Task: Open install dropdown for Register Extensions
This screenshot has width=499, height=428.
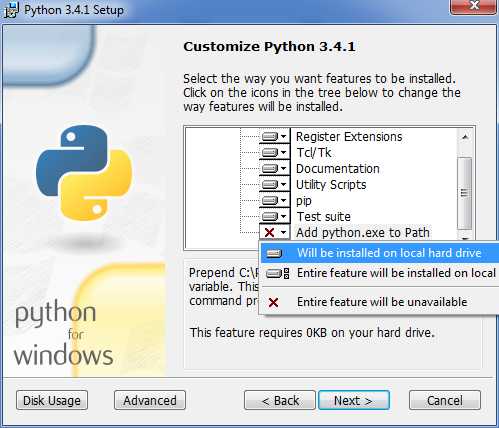Action: [x=275, y=136]
